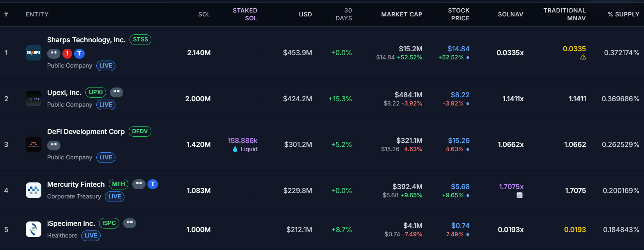The width and height of the screenshot is (644, 250).
Task: Click blue T badge next to Sharps
Action: pyautogui.click(x=80, y=54)
